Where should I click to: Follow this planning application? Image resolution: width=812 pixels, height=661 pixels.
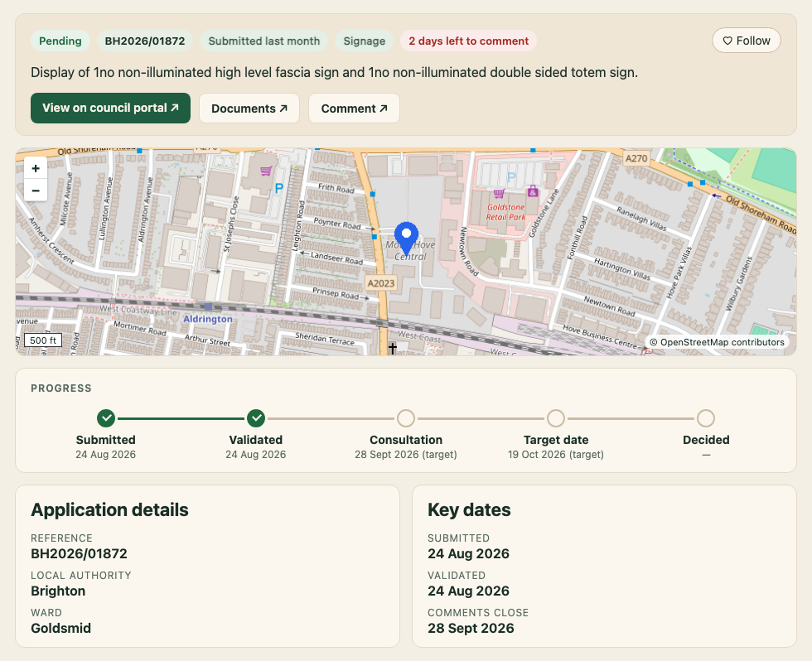coord(747,41)
